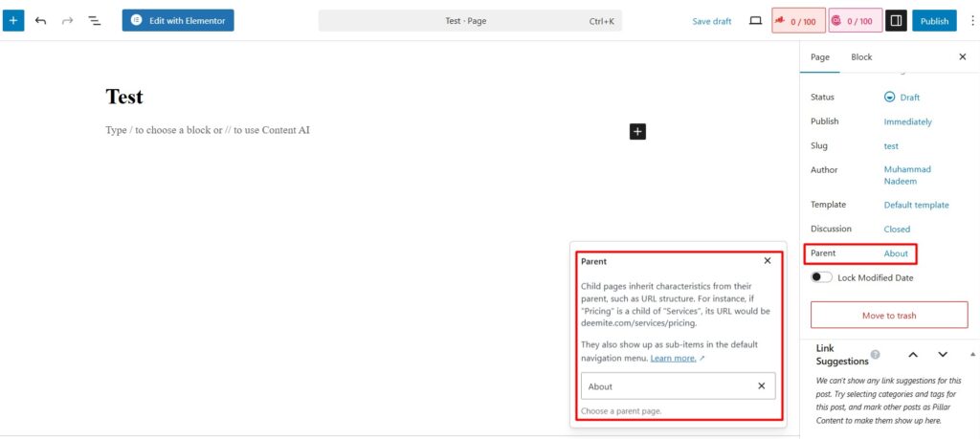Open the block inserter plus button
The image size is (980, 439).
coord(13,21)
